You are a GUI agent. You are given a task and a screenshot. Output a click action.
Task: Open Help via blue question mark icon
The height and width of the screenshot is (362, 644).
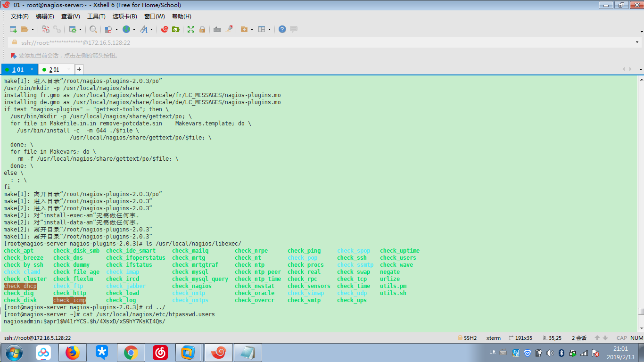pyautogui.click(x=282, y=29)
